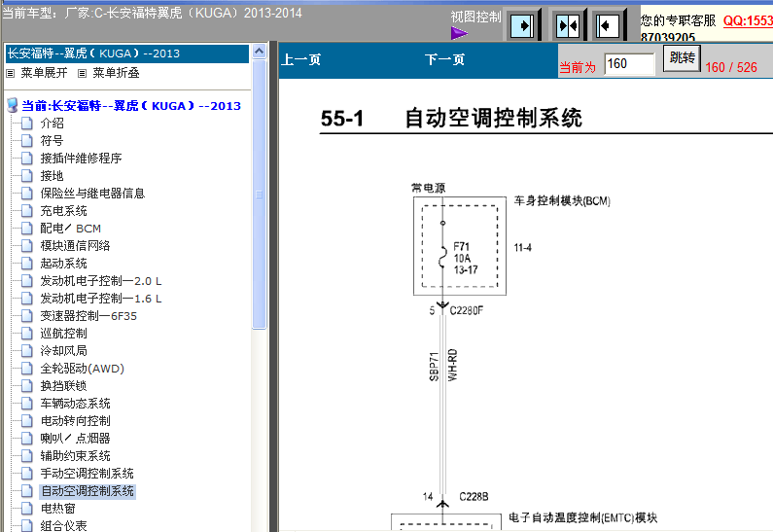The height and width of the screenshot is (532, 773).
Task: Click the page icon next to 巡航控制
Action: coord(27,334)
